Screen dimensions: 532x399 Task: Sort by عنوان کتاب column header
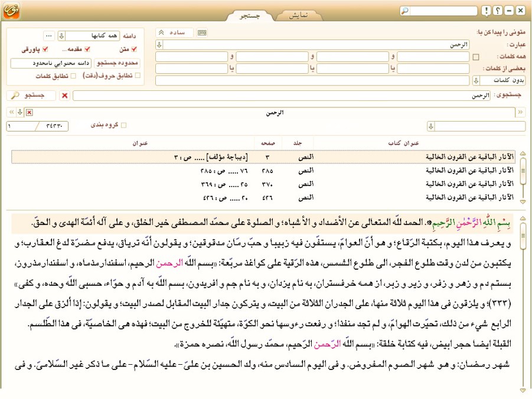(403, 143)
